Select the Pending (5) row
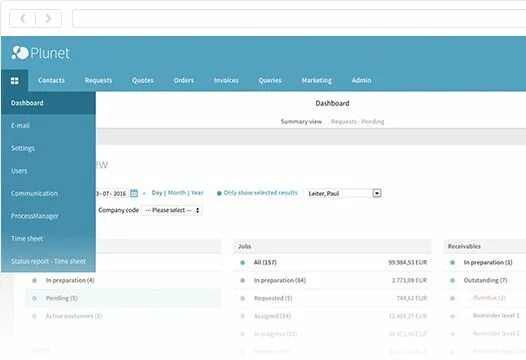The height and width of the screenshot is (360, 526). pos(124,298)
